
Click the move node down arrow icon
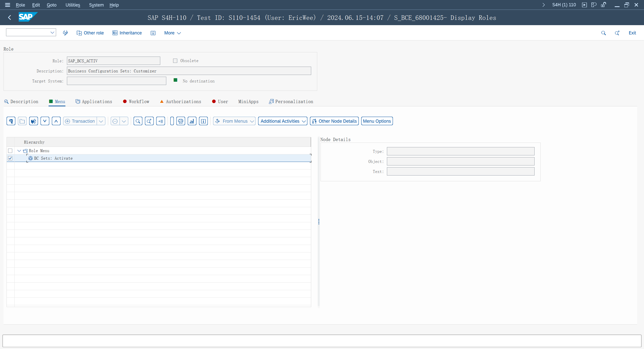coord(45,121)
